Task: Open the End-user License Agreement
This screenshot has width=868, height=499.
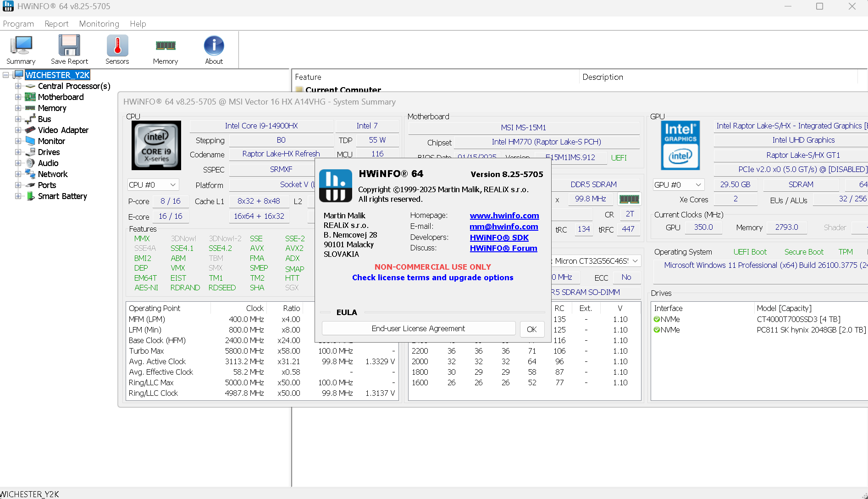Action: (418, 328)
